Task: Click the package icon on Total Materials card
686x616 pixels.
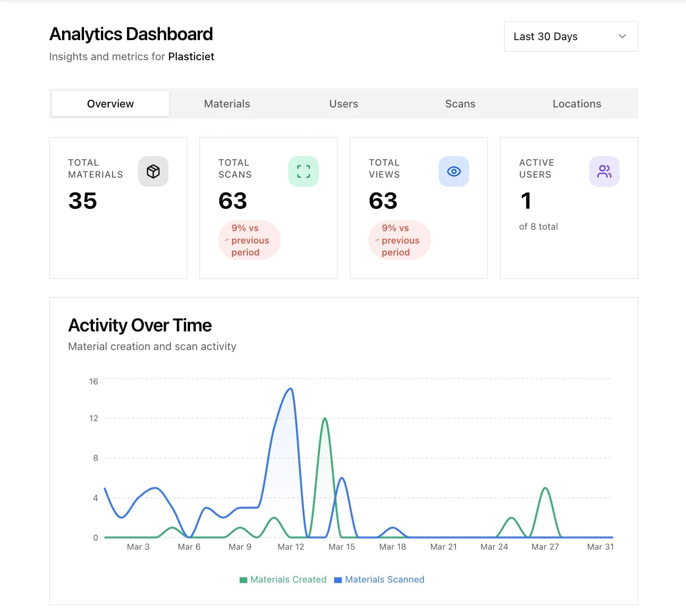Action: (x=153, y=171)
